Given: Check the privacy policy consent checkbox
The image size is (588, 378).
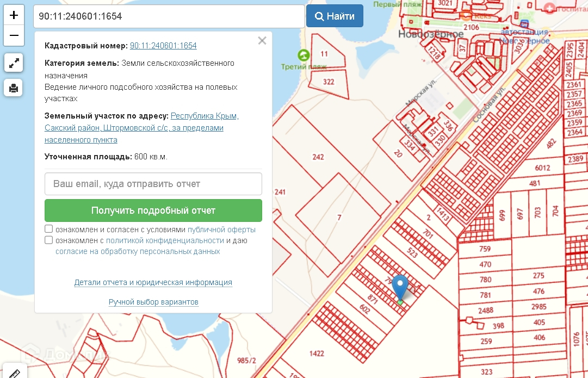Looking at the screenshot, I should (x=49, y=240).
